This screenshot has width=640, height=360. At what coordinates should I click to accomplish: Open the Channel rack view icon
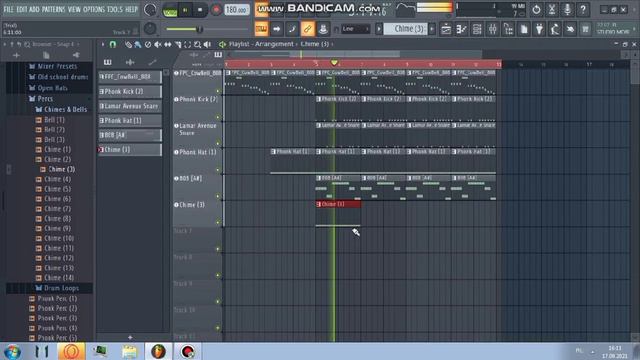tap(477, 29)
